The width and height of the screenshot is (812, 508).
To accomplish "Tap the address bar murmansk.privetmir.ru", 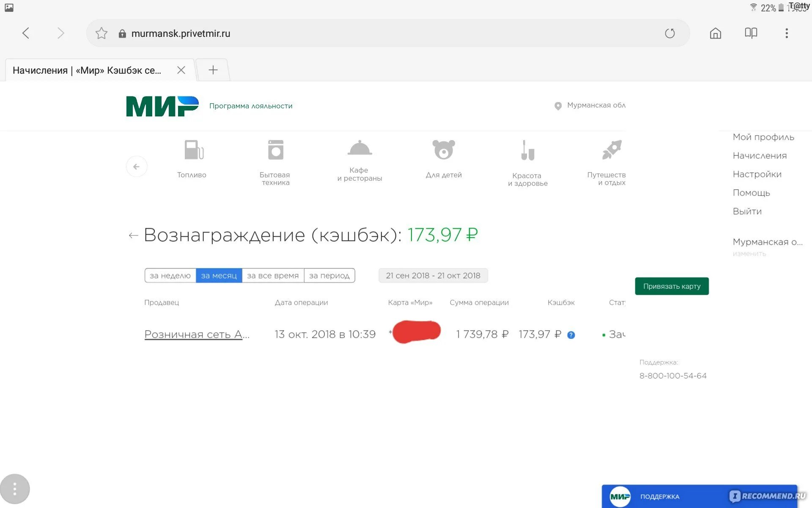I will [388, 33].
